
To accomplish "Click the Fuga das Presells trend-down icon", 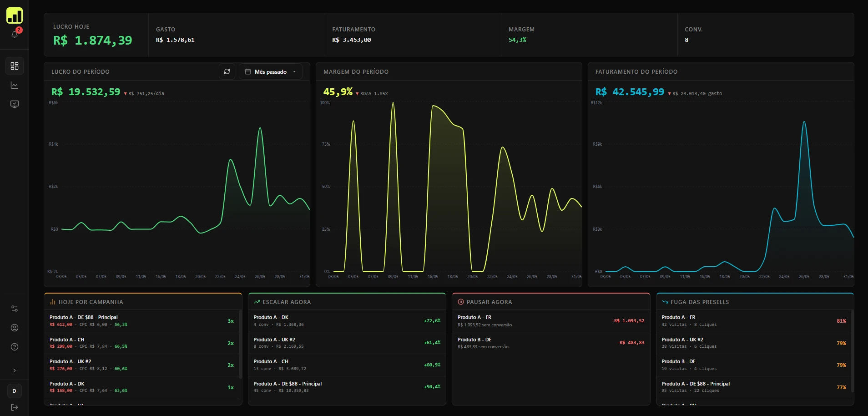I will pyautogui.click(x=665, y=302).
